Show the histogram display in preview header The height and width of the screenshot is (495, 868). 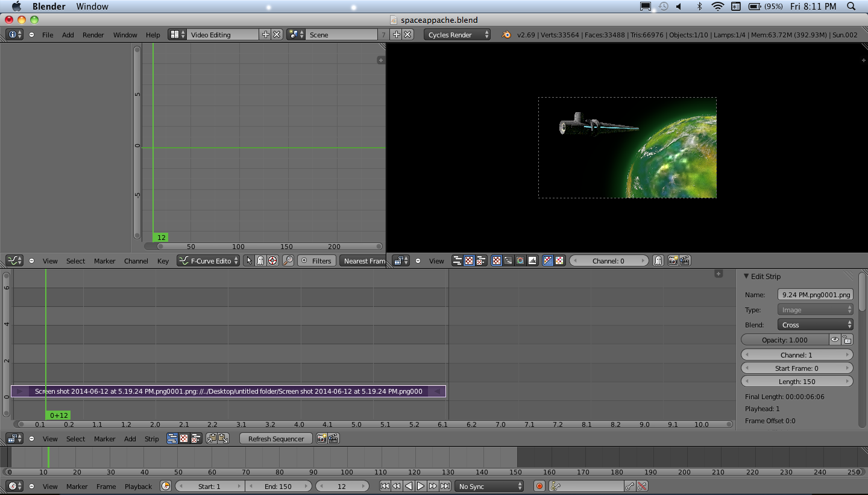(532, 261)
